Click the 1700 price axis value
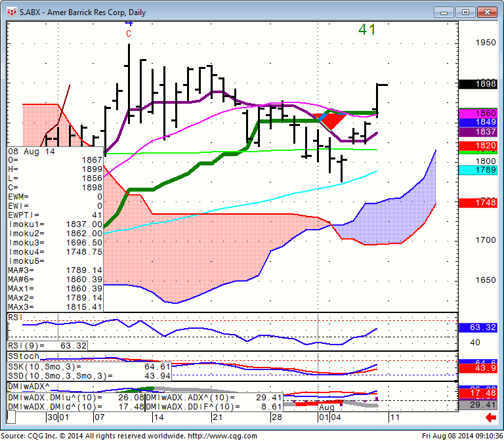Image resolution: width=504 pixels, height=441 pixels. (486, 240)
